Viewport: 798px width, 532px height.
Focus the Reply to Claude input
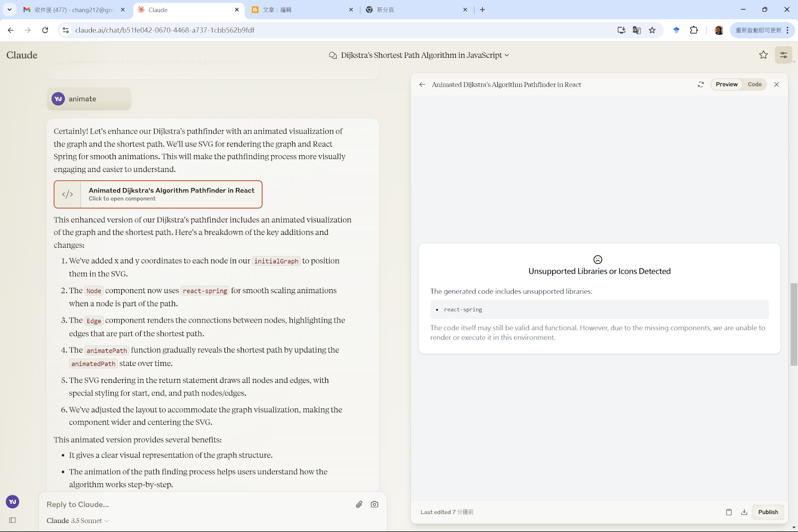click(x=197, y=505)
